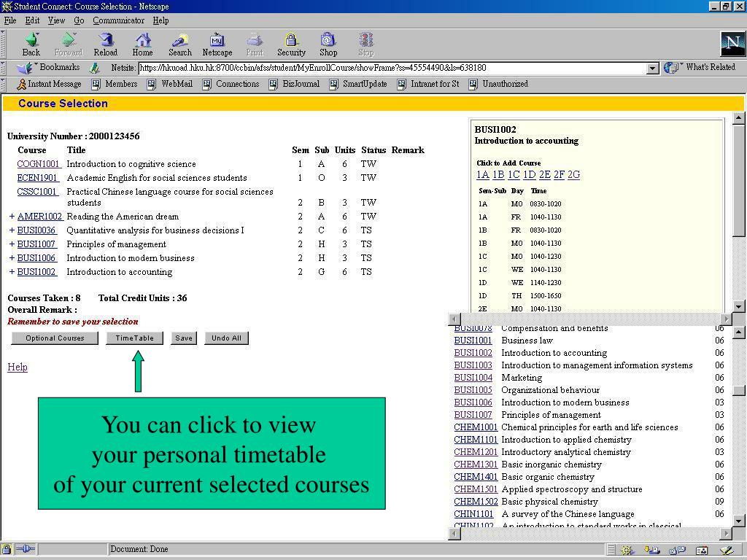Open the CSSC1001 course link
The height and width of the screenshot is (560, 747).
pos(37,192)
